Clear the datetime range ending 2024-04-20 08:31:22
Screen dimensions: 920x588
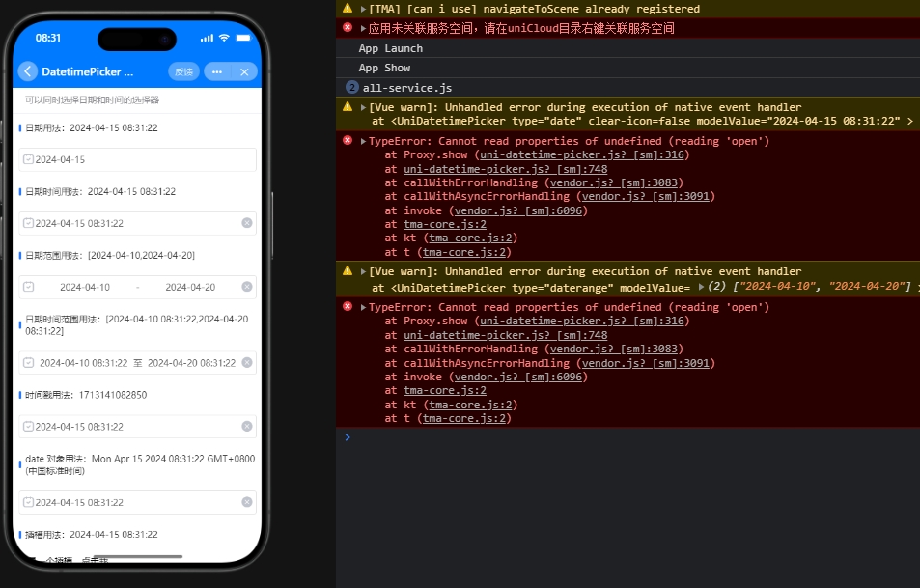click(x=247, y=363)
